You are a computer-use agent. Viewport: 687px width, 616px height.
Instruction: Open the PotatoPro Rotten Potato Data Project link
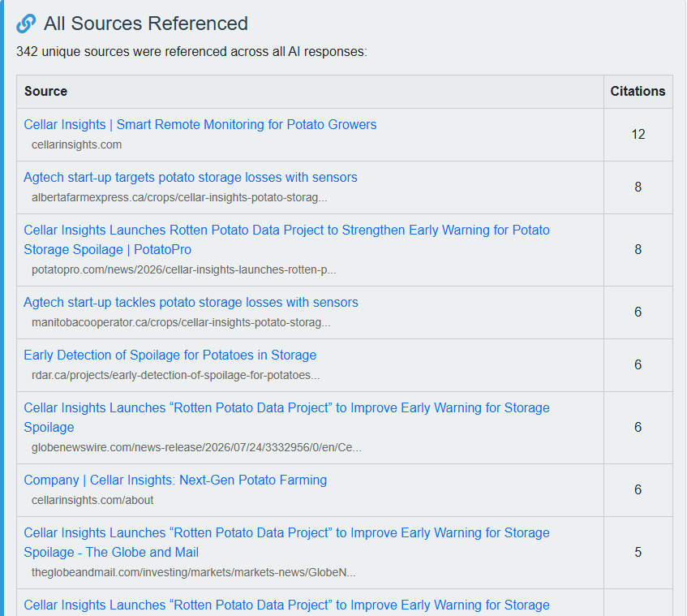coord(286,239)
